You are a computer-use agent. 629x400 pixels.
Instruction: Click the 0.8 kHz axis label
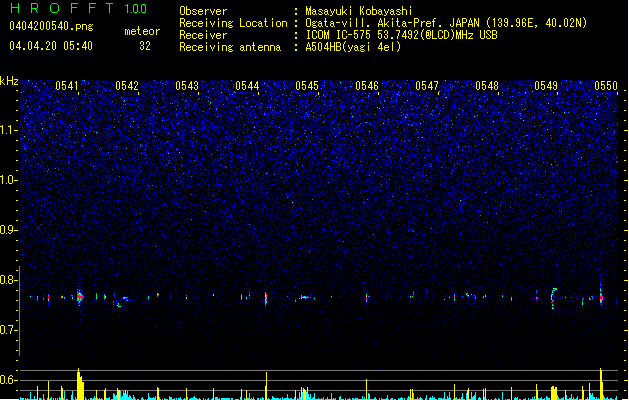click(x=9, y=280)
